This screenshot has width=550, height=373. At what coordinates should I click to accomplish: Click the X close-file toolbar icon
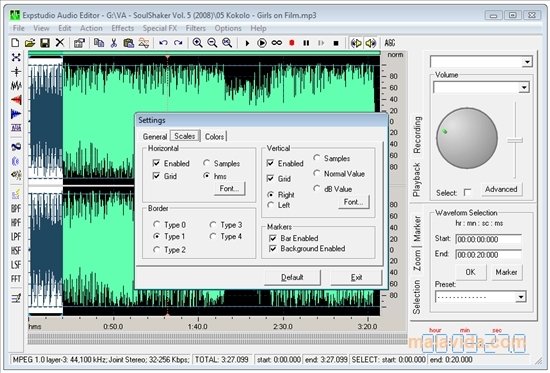[60, 43]
